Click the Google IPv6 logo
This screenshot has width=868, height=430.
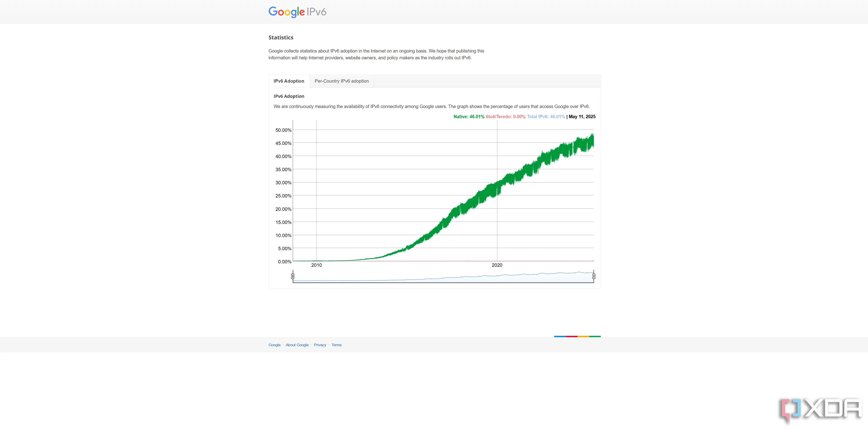tap(297, 12)
